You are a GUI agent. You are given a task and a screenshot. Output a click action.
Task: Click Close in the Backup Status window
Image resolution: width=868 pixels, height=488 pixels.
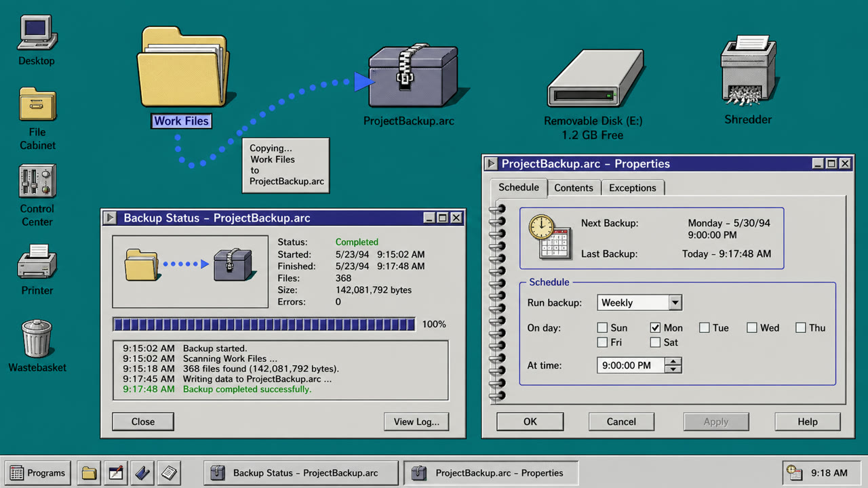tap(143, 422)
